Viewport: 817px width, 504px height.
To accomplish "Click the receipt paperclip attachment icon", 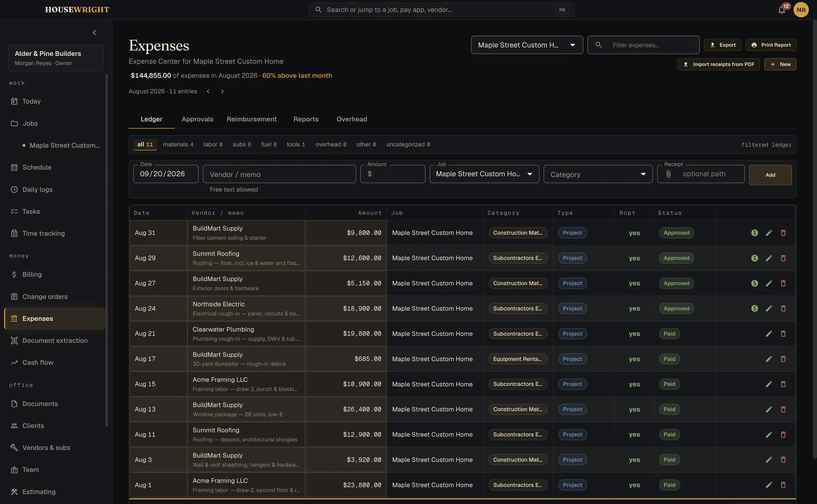I will pos(668,174).
